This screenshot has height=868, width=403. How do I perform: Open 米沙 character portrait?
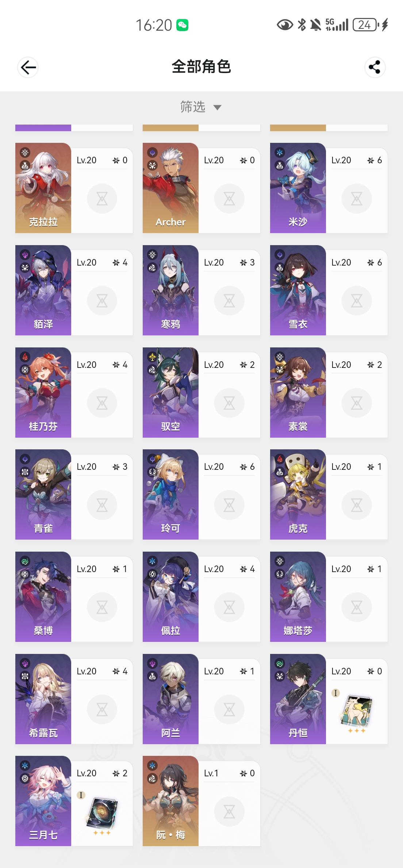[x=298, y=188]
